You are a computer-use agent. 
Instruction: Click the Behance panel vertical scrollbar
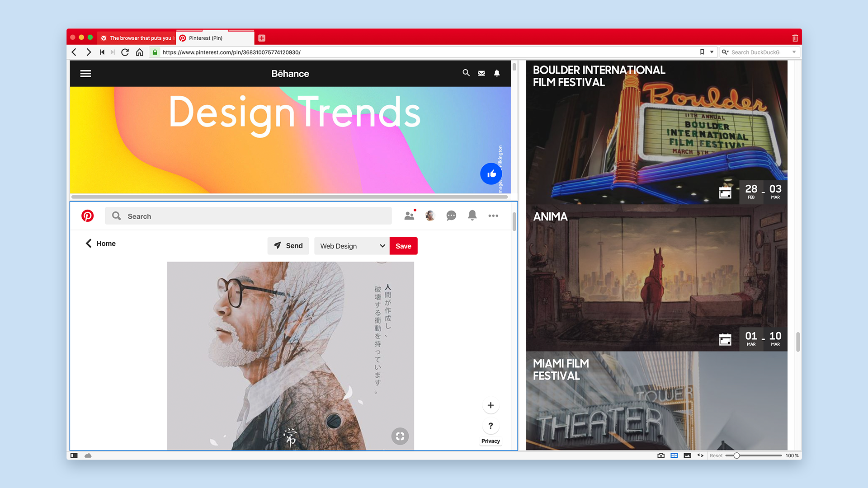[x=514, y=67]
